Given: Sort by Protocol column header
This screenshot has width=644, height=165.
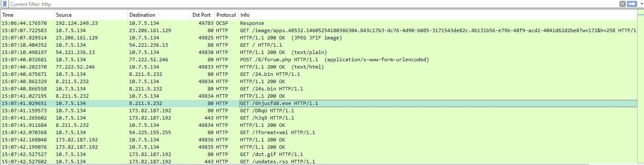Looking at the screenshot, I should pyautogui.click(x=226, y=15).
